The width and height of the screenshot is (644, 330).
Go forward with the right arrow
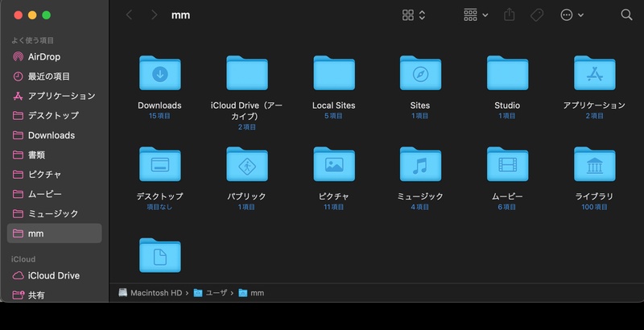click(x=154, y=15)
